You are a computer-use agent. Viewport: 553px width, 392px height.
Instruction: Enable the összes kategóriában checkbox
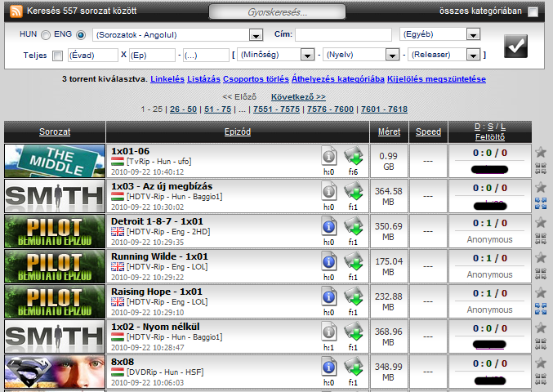point(533,12)
